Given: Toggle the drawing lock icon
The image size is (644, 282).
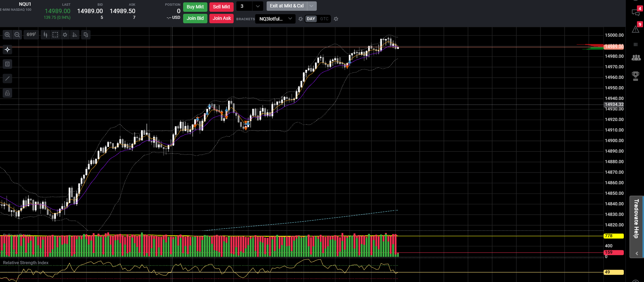Looking at the screenshot, I should pos(7,93).
